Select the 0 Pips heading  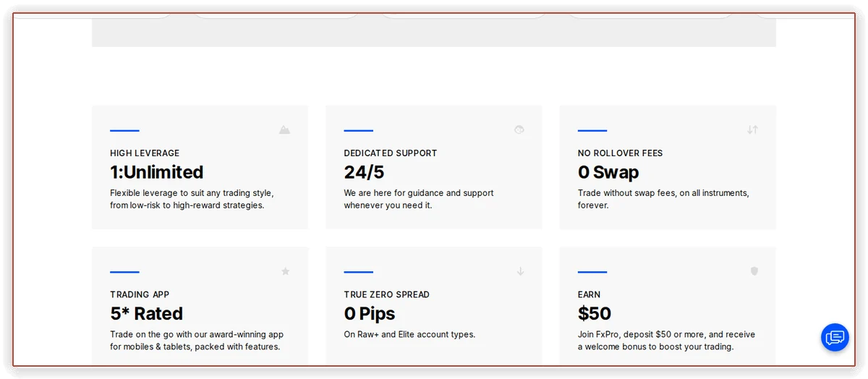(x=370, y=314)
